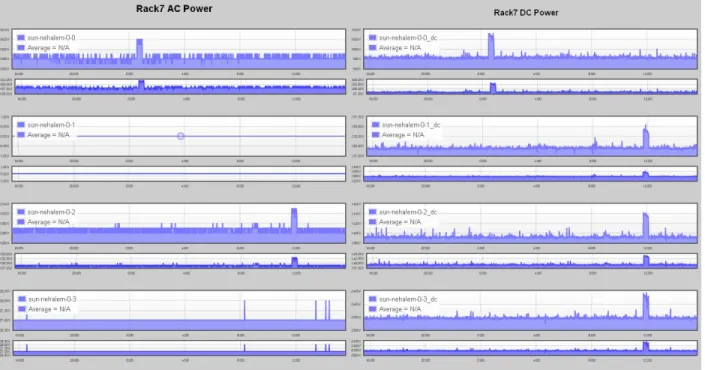The image size is (705, 370).
Task: Click the sun-nehalem-0-2_dc legend color swatch
Action: click(372, 212)
